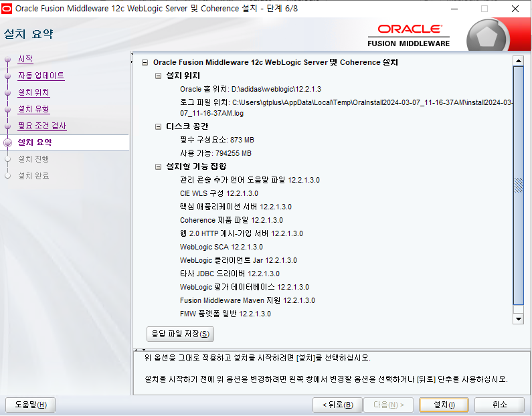The height and width of the screenshot is (416, 532).
Task: Open help with the 도움말 button
Action: tap(31, 405)
